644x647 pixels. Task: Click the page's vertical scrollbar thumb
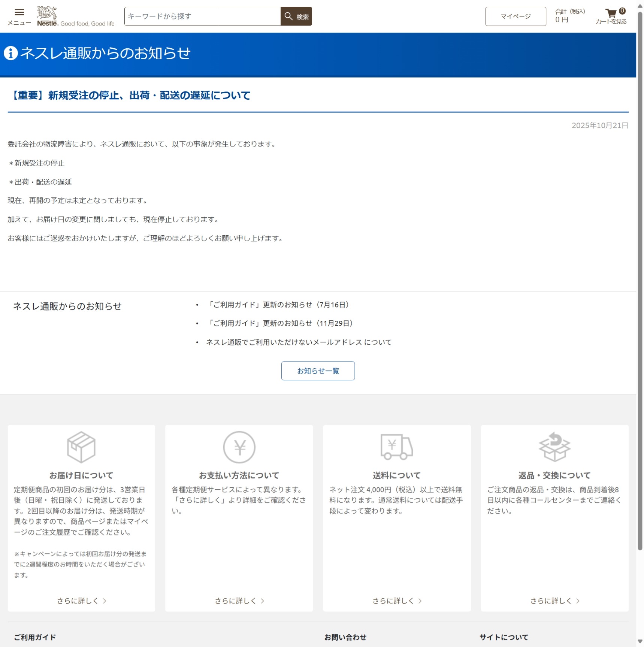[x=640, y=281]
